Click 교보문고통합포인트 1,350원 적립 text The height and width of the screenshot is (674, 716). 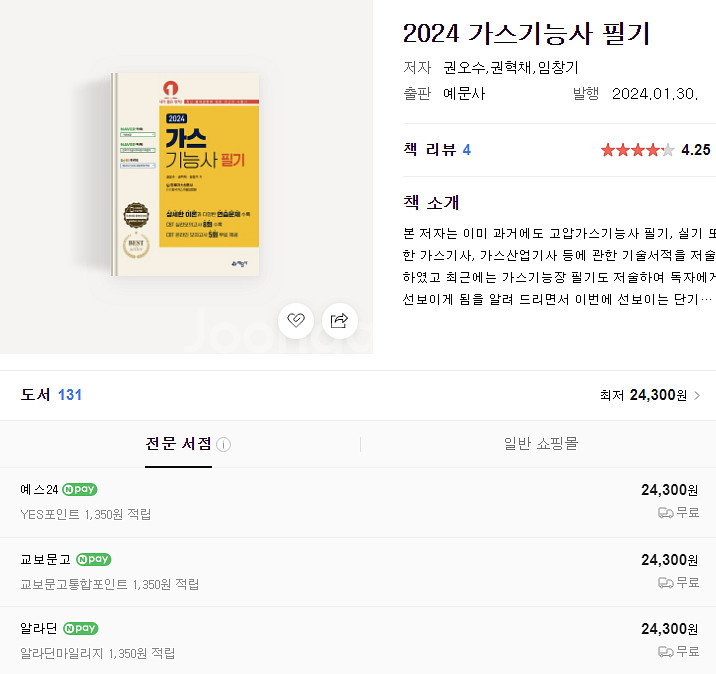click(110, 584)
